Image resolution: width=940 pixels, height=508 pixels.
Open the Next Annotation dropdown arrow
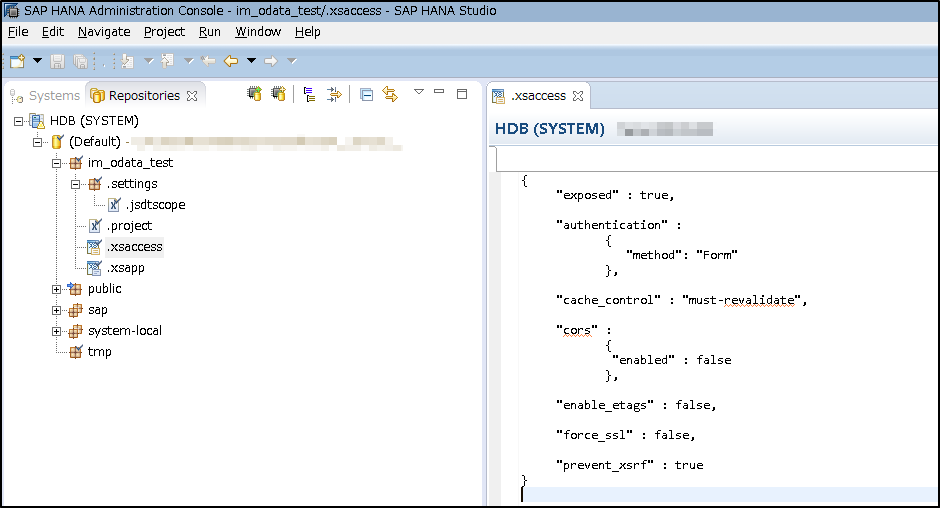coord(149,61)
